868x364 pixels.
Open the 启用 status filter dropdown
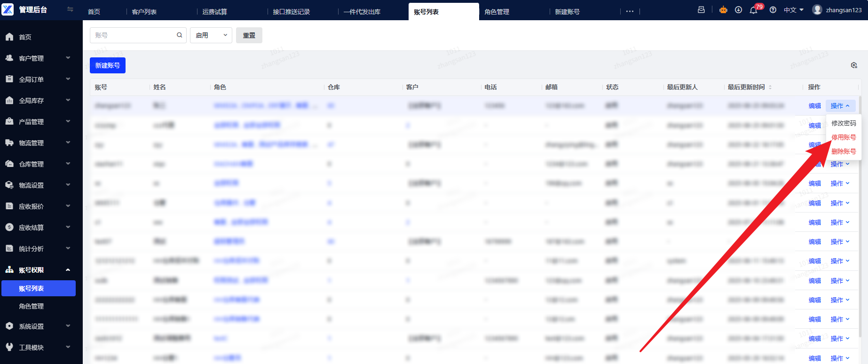click(211, 35)
